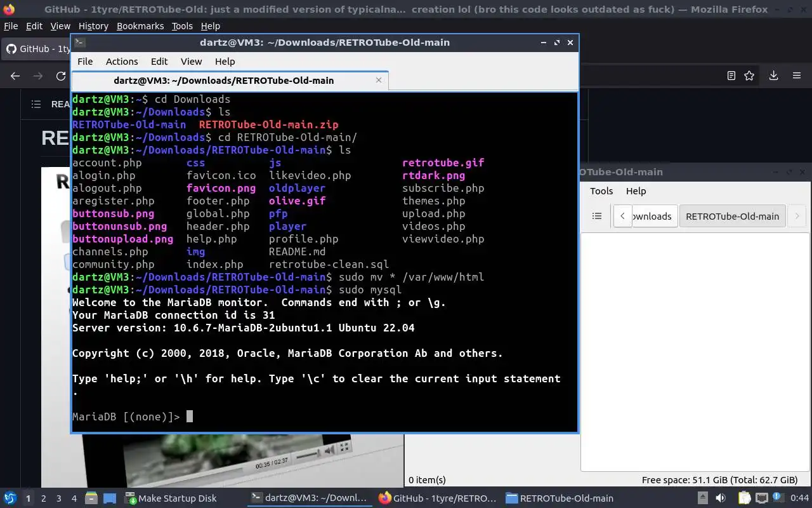Switch to GitHub Firefox task in panel
Screen dimensions: 812x508
[x=437, y=498]
